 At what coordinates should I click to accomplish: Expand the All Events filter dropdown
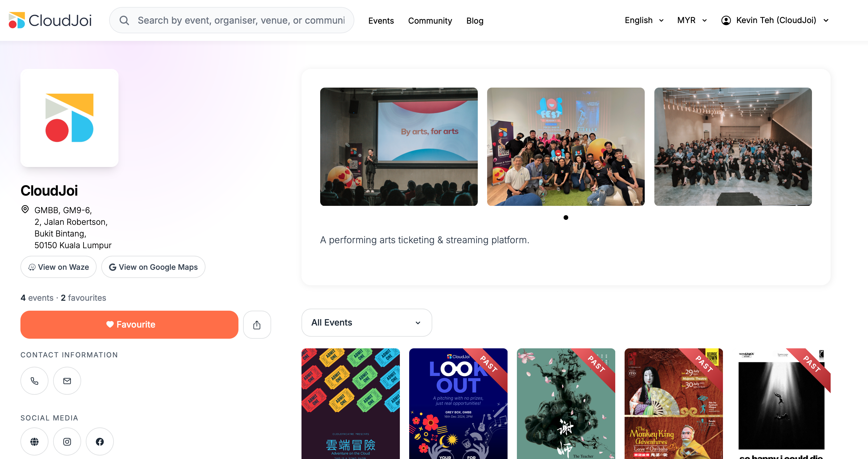point(367,323)
